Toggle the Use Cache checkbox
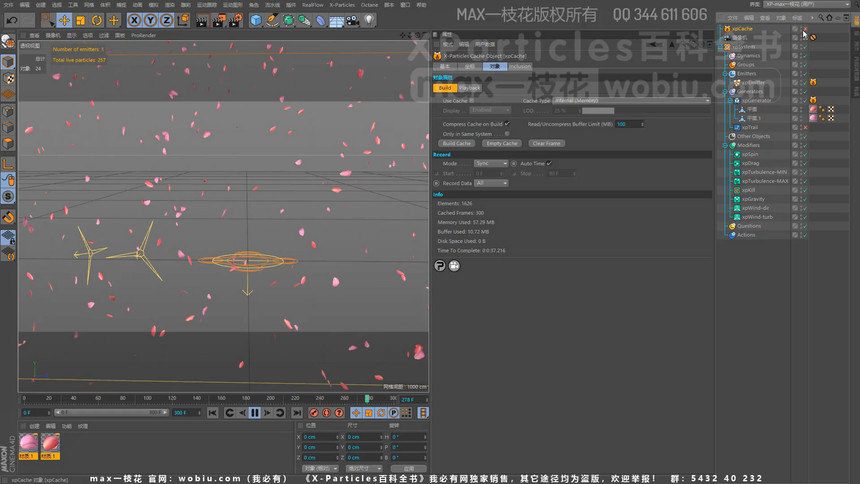This screenshot has width=860, height=484. [472, 101]
